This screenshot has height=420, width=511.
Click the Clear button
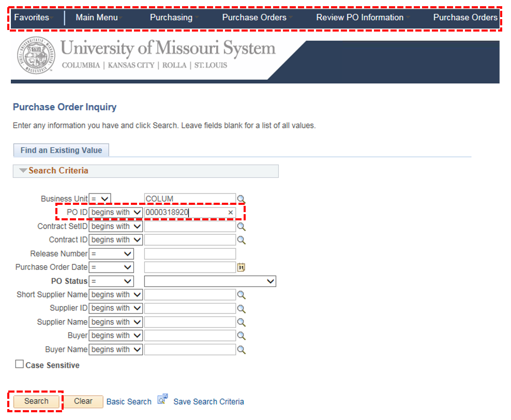(x=83, y=401)
